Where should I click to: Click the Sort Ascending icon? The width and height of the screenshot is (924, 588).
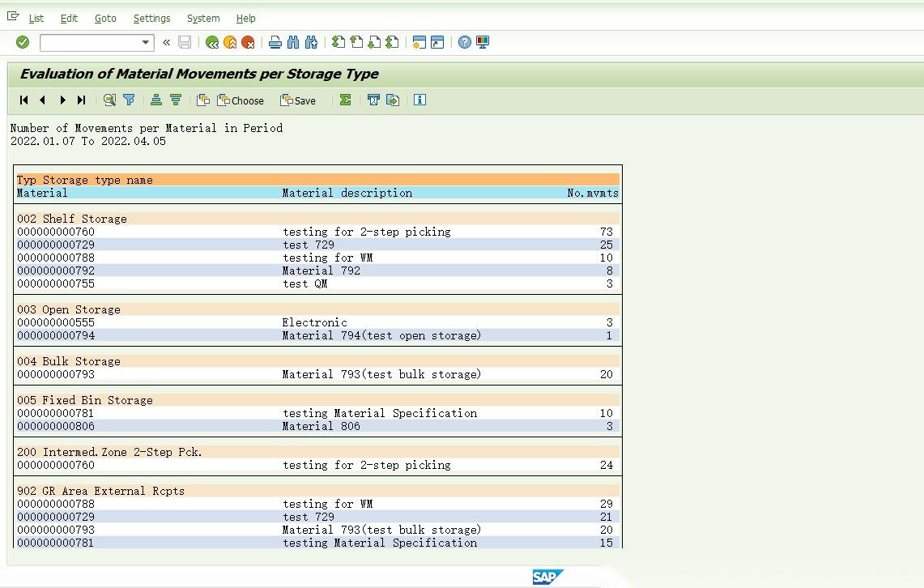[x=156, y=100]
